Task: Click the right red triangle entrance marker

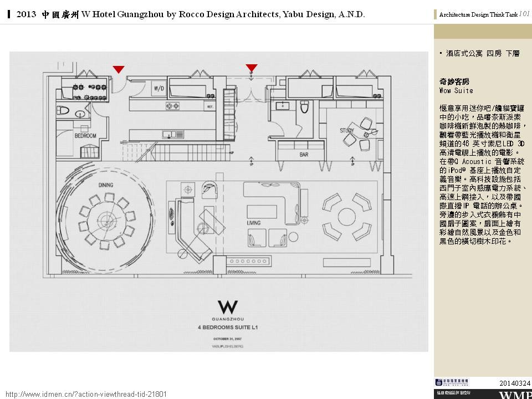Action: tap(252, 68)
